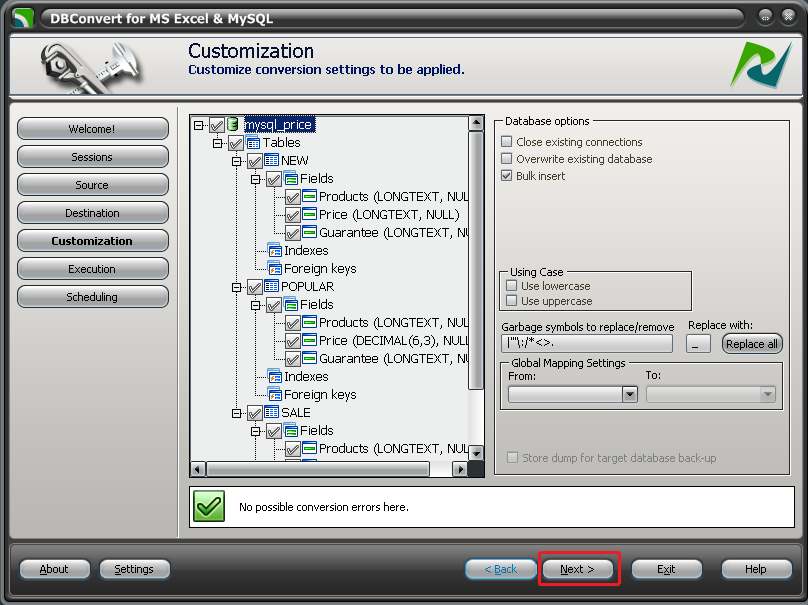The height and width of the screenshot is (605, 808).
Task: Click the Fields icon under SALE
Action: [x=291, y=430]
